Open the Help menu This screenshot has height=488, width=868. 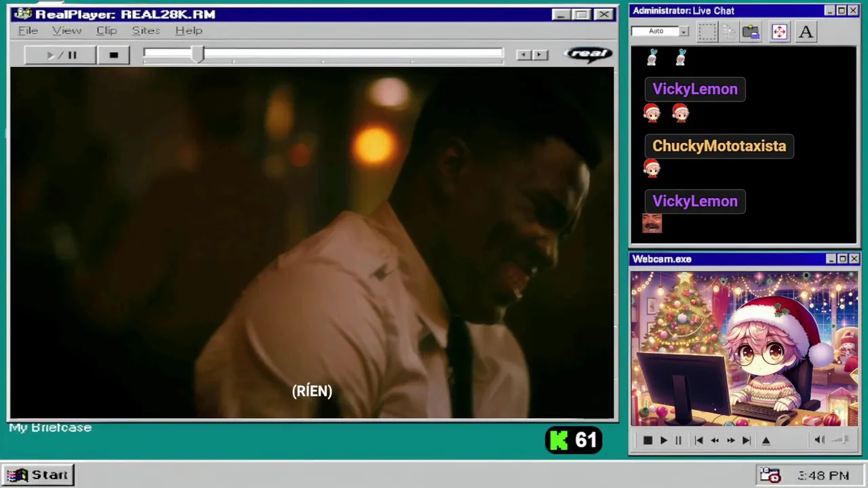pyautogui.click(x=189, y=30)
